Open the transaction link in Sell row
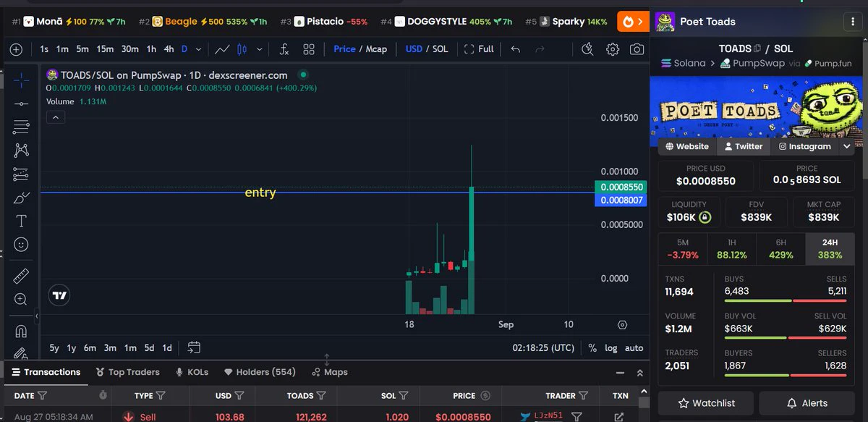868x422 pixels. pyautogui.click(x=618, y=417)
